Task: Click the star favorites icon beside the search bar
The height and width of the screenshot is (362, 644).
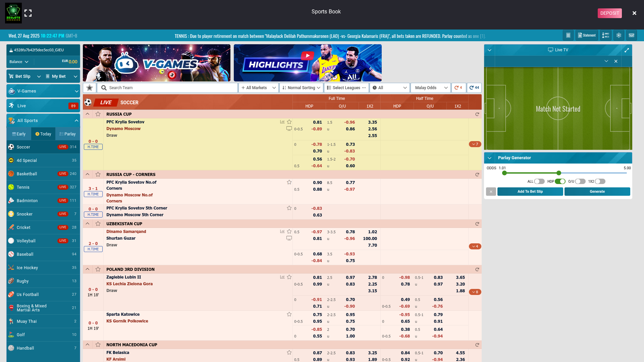Action: [89, 88]
